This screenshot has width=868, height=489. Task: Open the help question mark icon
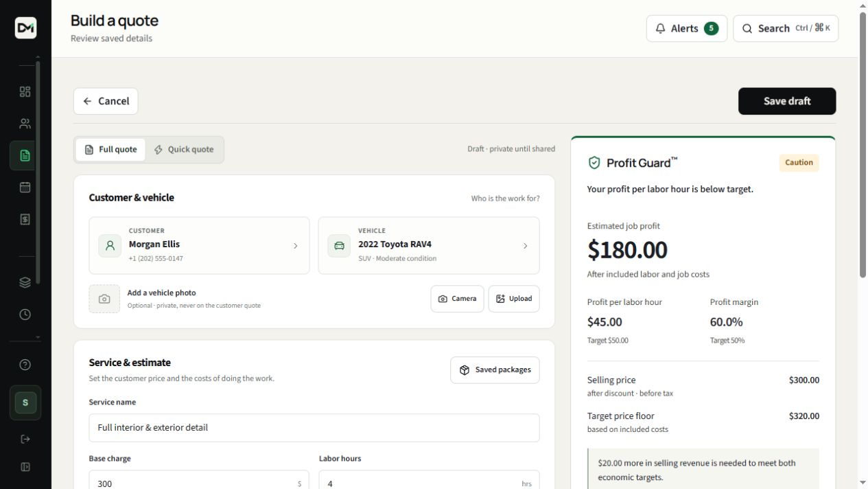(25, 365)
